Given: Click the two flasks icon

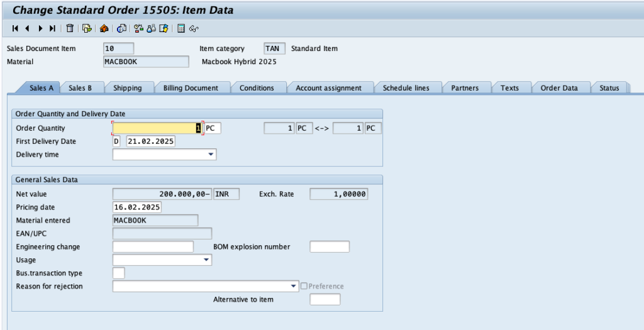Looking at the screenshot, I should tap(151, 28).
